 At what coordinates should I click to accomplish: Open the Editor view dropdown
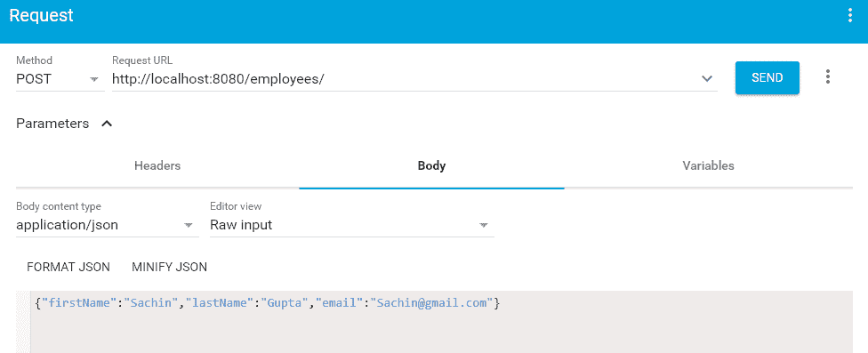tap(351, 225)
